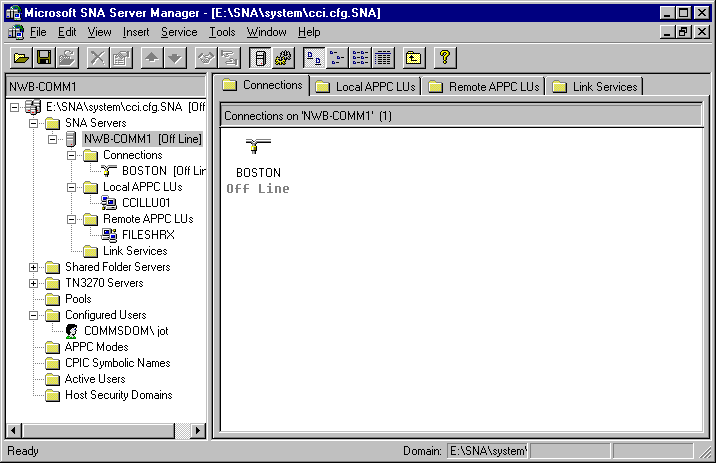Expand the Shared Folder Servers node

34,267
